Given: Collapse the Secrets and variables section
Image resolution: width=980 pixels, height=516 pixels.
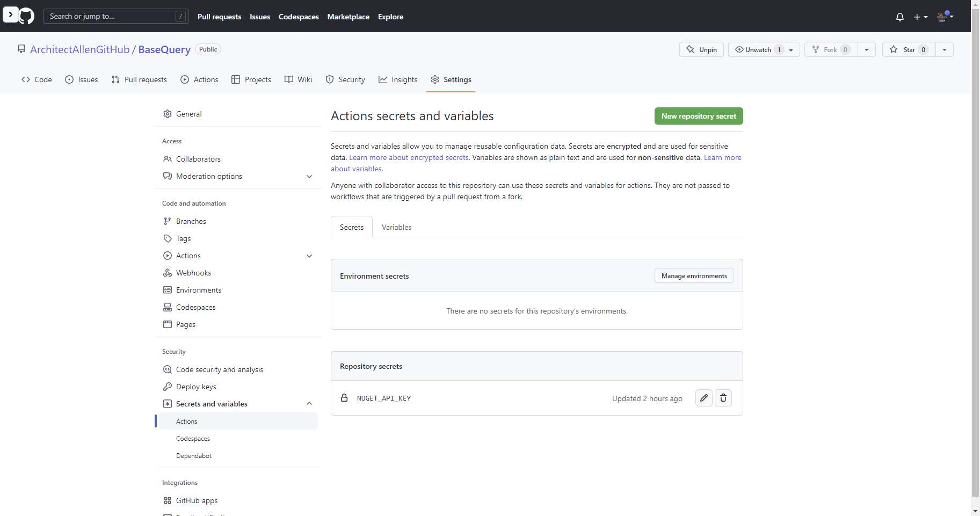Looking at the screenshot, I should [309, 404].
